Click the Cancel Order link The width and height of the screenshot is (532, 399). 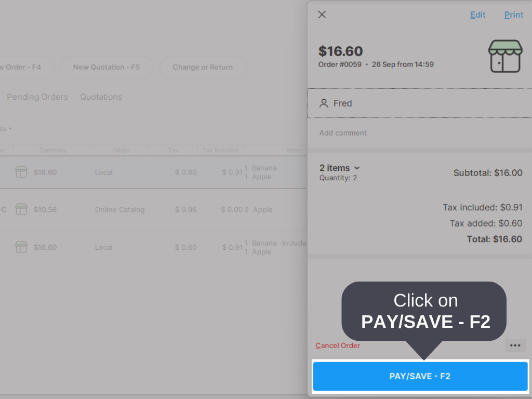click(338, 345)
